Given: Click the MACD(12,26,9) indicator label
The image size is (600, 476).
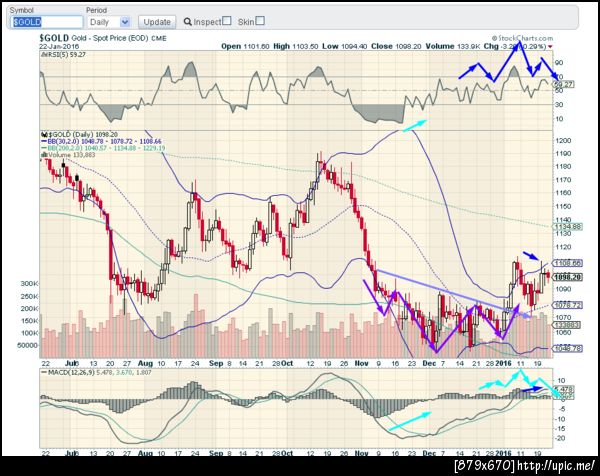Looking at the screenshot, I should click(x=96, y=372).
